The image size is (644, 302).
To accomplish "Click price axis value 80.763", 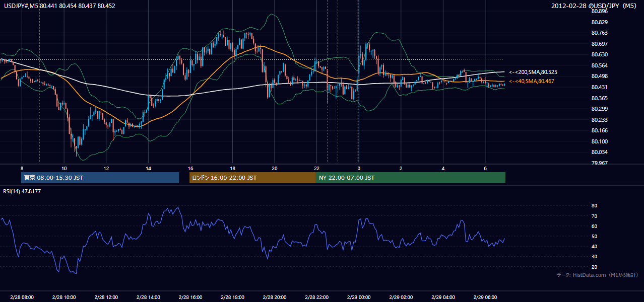I will tap(600, 33).
